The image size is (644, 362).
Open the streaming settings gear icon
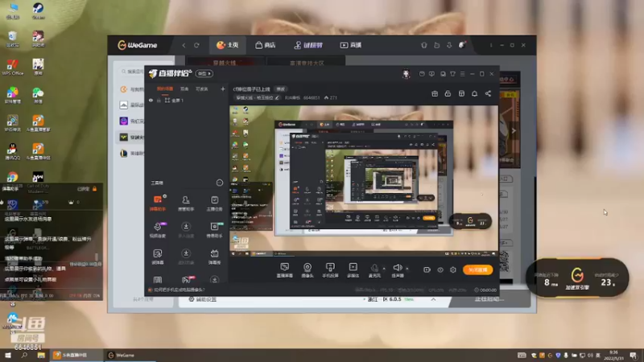point(453,269)
